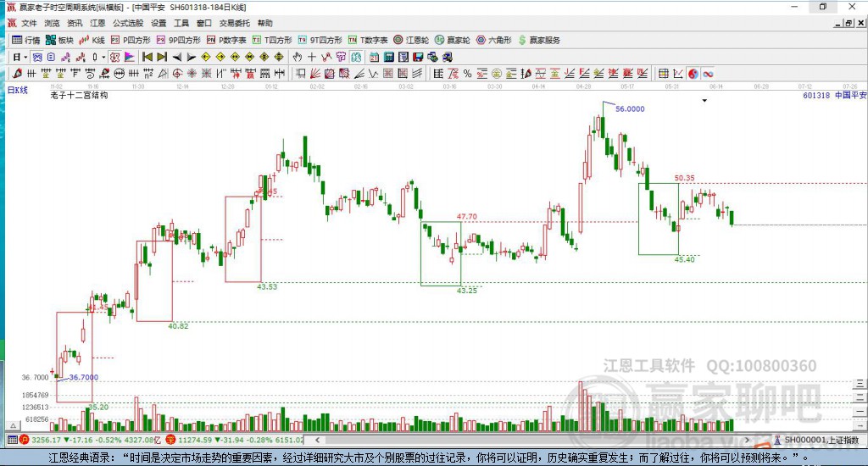
Task: Click the percent sign tool icon
Action: point(467,74)
